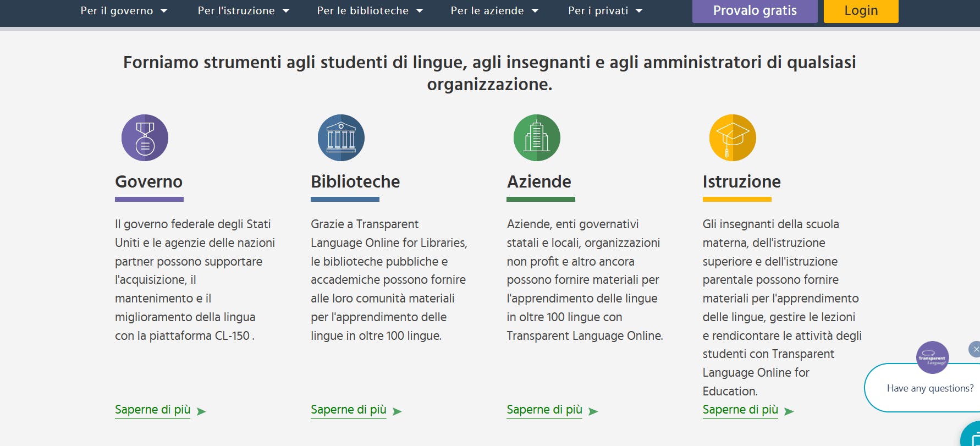Click the purple Governo medal icon
Viewport: 980px width, 446px height.
tap(145, 138)
